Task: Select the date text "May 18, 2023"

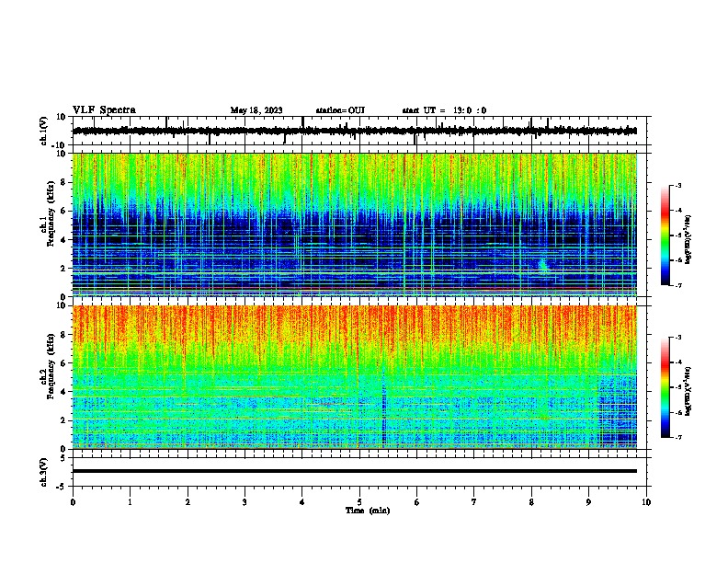Action: click(256, 110)
